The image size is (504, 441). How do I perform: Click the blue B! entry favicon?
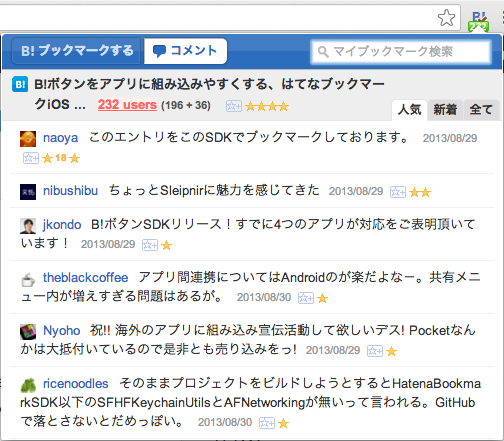pyautogui.click(x=20, y=84)
